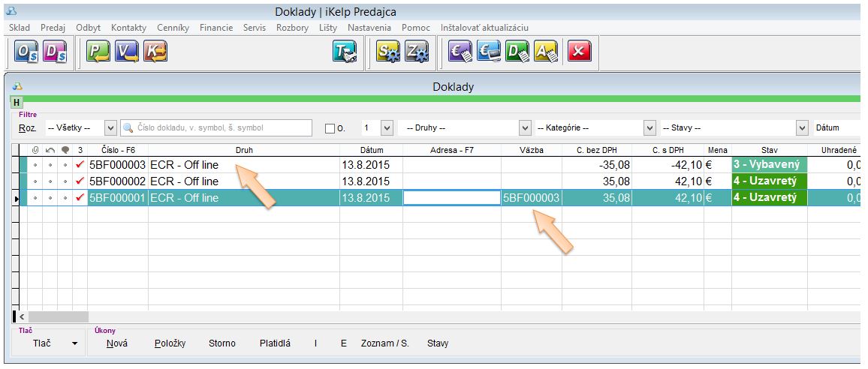Click the teal 'T' print toolbar icon
This screenshot has height=369, width=868.
(x=345, y=52)
